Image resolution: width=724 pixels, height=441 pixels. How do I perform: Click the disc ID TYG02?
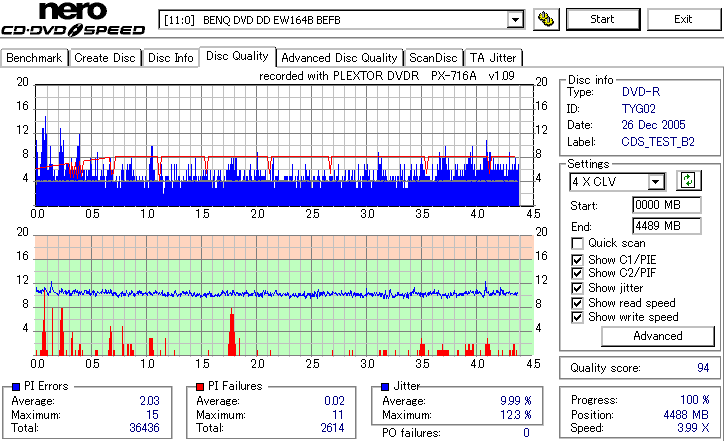(x=639, y=109)
